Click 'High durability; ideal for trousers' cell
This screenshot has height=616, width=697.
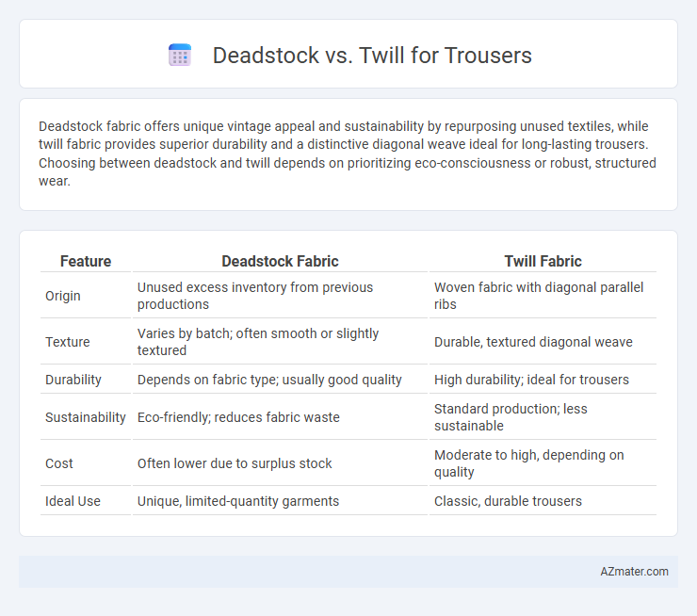tap(543, 380)
